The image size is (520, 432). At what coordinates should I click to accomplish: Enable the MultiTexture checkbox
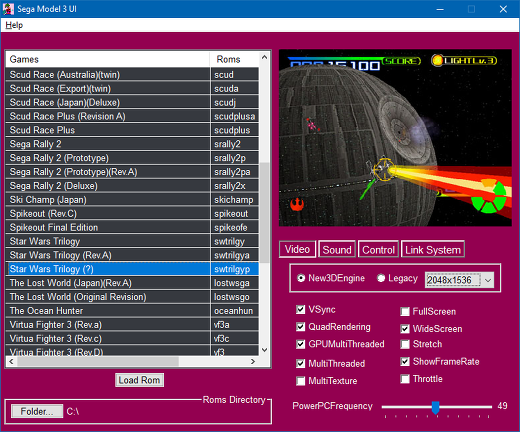click(x=300, y=381)
